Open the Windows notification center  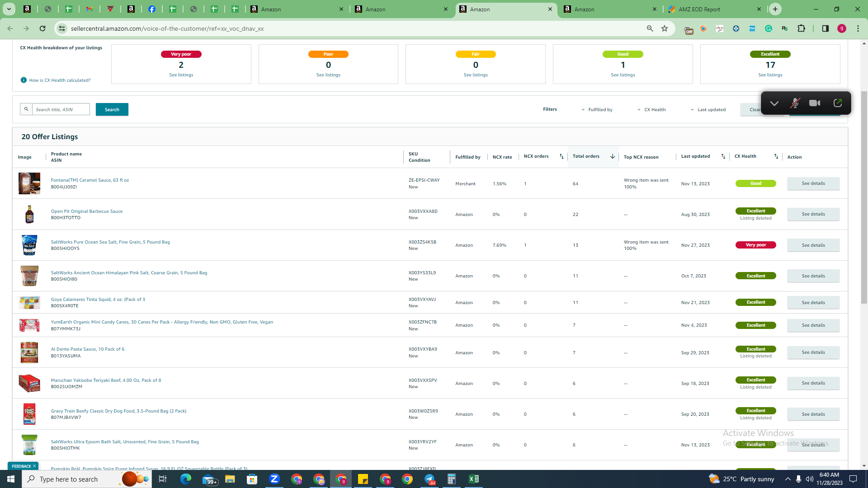[854, 479]
